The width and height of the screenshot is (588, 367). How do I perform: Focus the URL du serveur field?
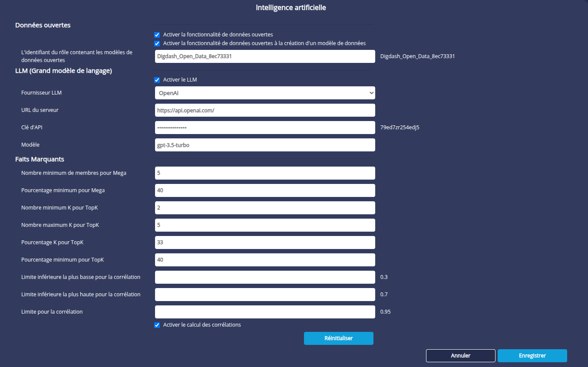(x=265, y=110)
